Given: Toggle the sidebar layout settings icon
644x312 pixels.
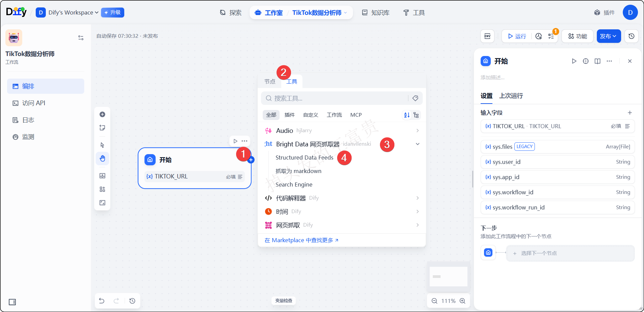Looking at the screenshot, I should tap(81, 38).
